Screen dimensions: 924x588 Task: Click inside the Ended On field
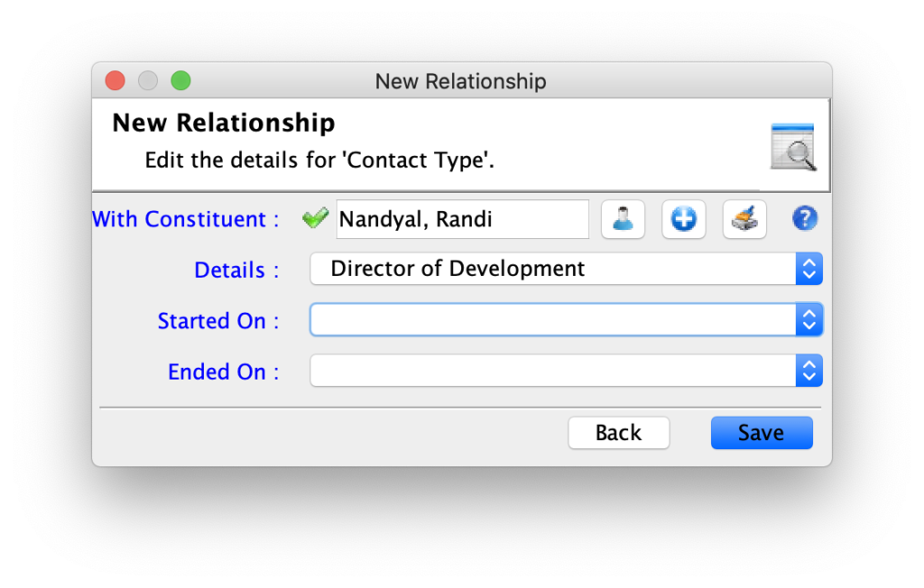click(552, 371)
